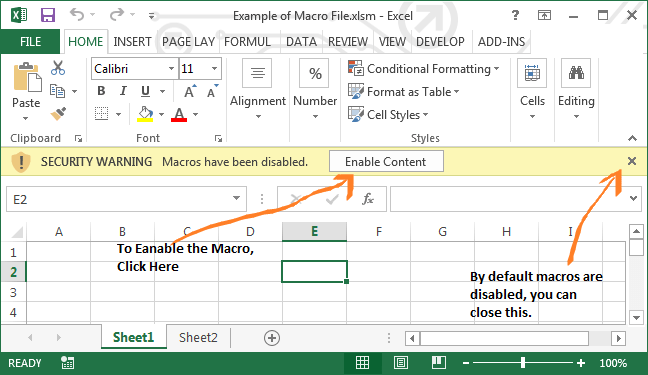Add a new sheet with plus icon
Viewport: 648px width, 375px height.
[272, 338]
